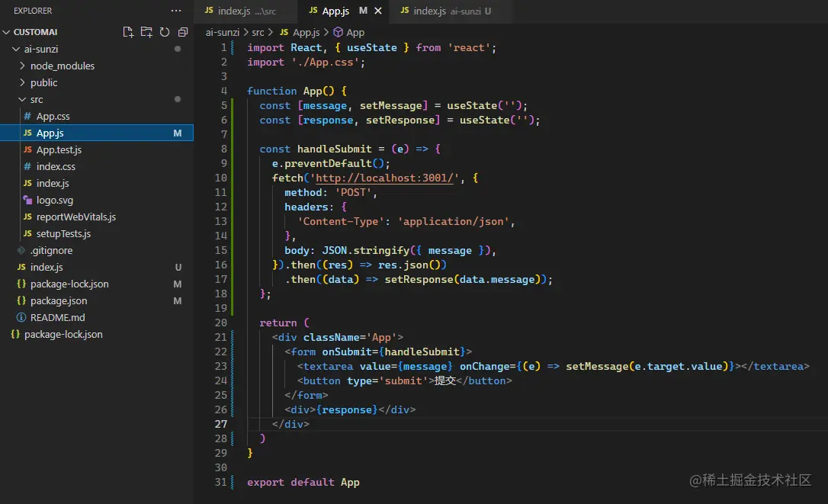Click the JS icon beside App.test.js
Screen dimensions: 828x504
(x=27, y=150)
